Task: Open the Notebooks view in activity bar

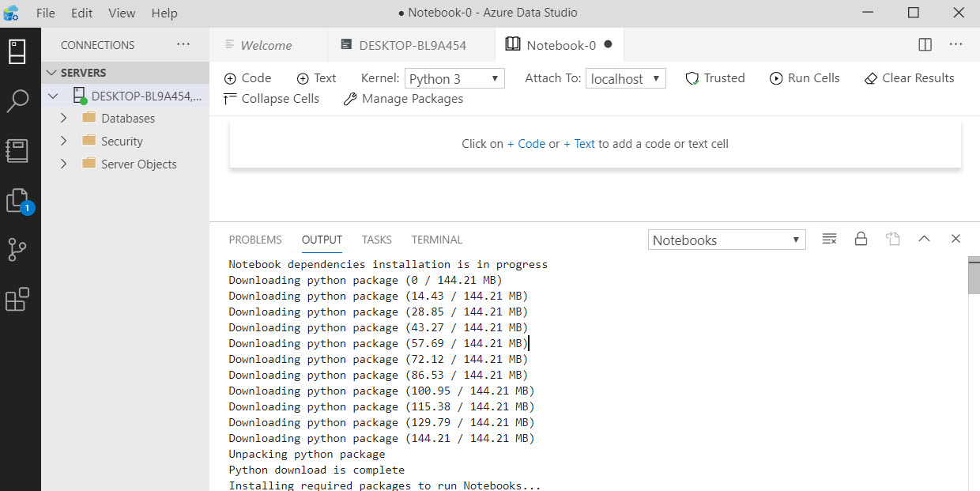Action: click(17, 150)
